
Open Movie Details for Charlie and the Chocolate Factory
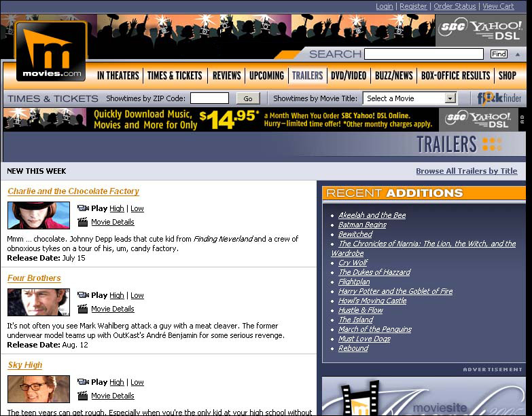click(x=113, y=222)
